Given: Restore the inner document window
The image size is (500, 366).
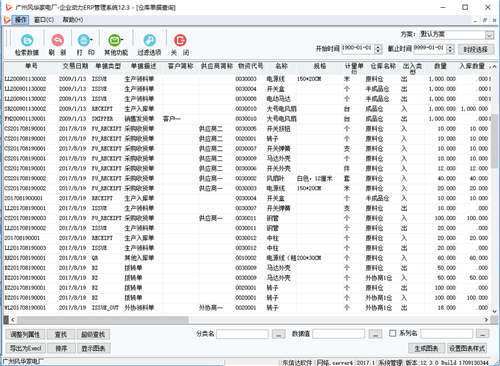Looking at the screenshot, I should click(485, 21).
